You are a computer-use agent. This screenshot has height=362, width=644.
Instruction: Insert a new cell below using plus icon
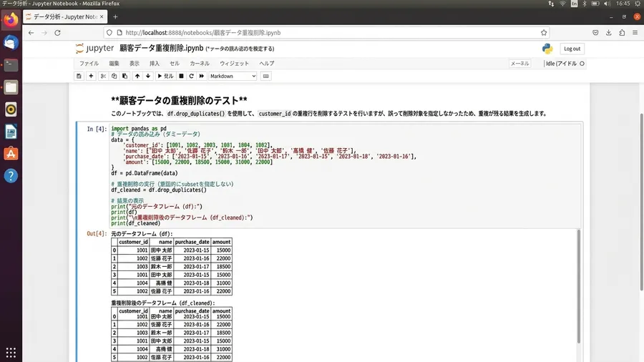(x=91, y=76)
